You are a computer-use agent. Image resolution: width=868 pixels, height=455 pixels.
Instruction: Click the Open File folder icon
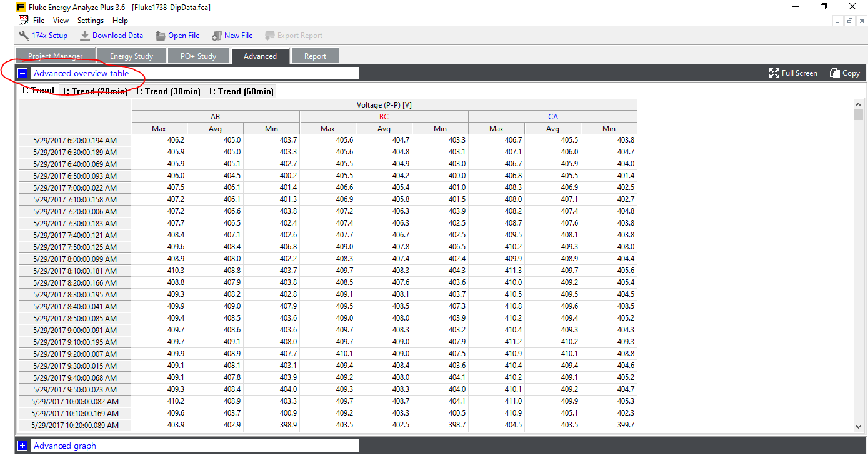[x=161, y=36]
